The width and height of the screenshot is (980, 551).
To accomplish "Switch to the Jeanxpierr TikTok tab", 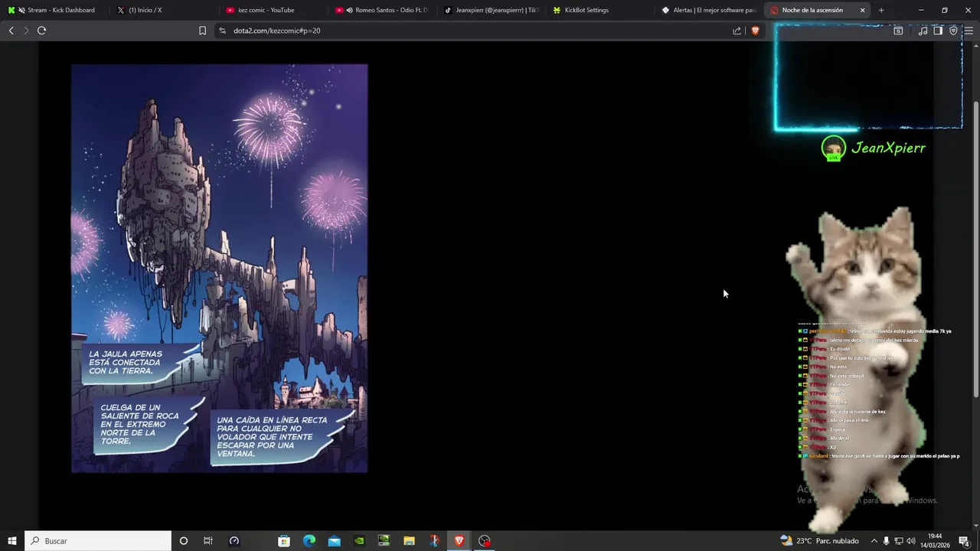I will pos(492,10).
